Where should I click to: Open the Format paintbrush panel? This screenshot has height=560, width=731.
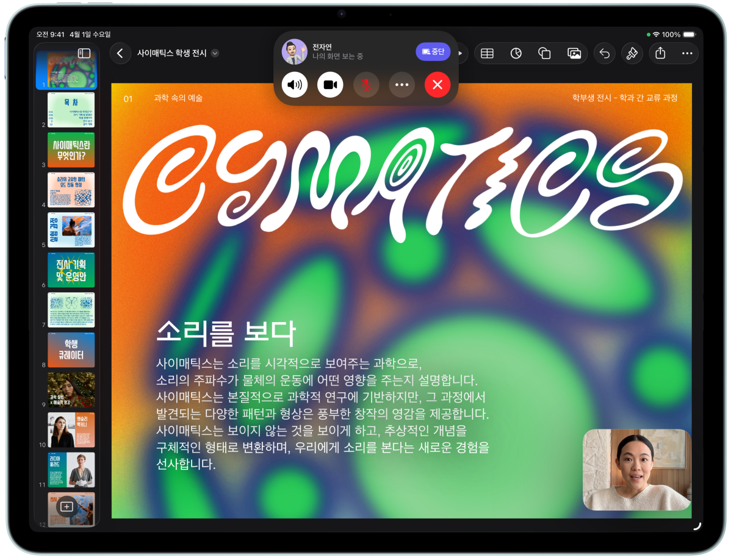coord(632,54)
